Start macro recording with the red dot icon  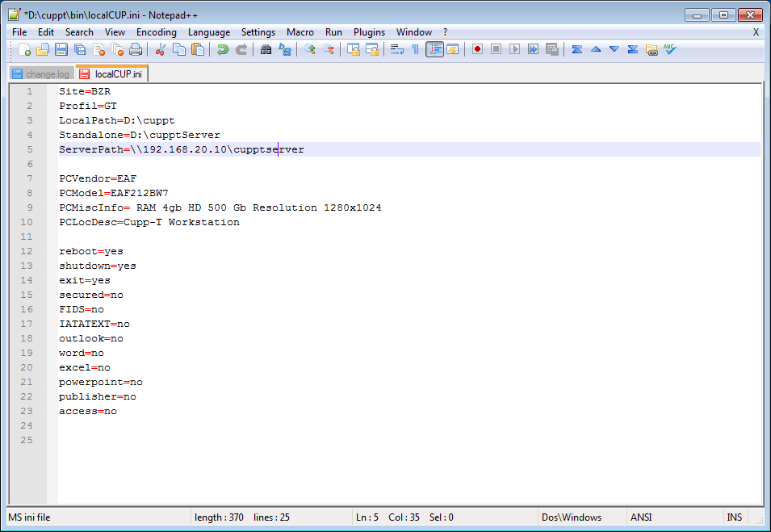477,50
